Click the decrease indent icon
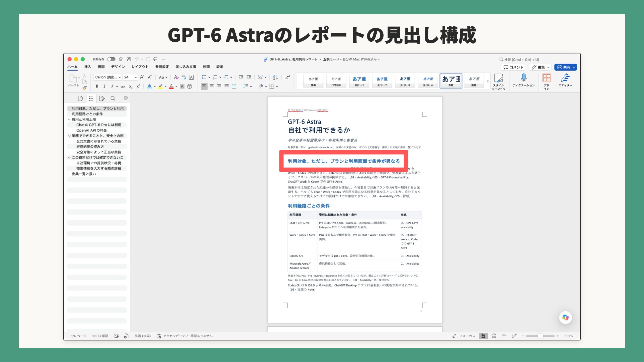The width and height of the screenshot is (644, 362). pyautogui.click(x=241, y=77)
